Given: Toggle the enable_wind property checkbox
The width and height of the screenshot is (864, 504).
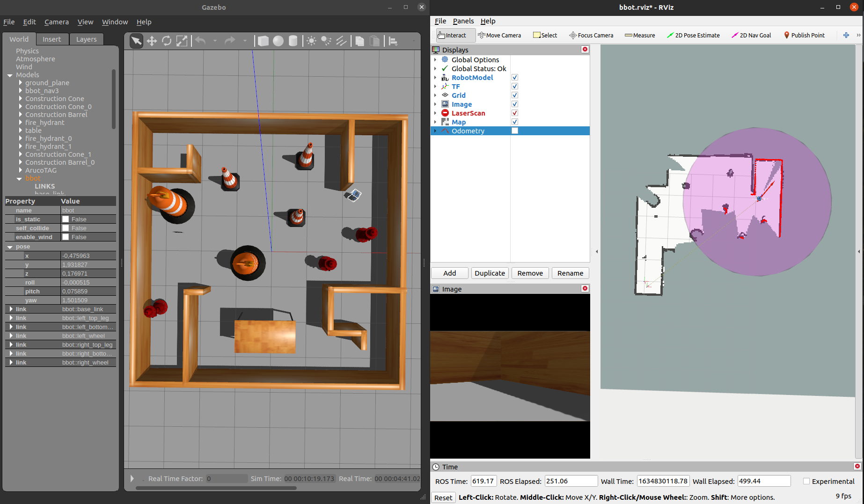Looking at the screenshot, I should coord(66,237).
